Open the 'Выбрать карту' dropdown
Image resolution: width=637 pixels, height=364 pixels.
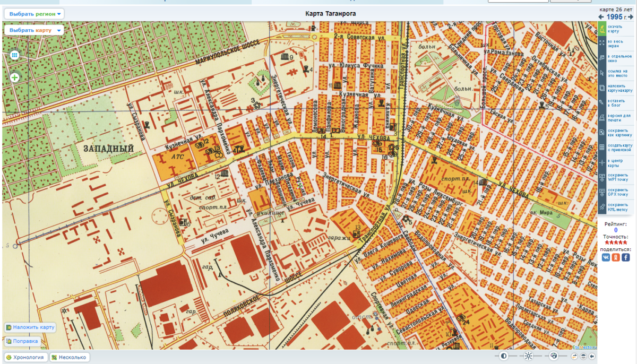click(33, 30)
